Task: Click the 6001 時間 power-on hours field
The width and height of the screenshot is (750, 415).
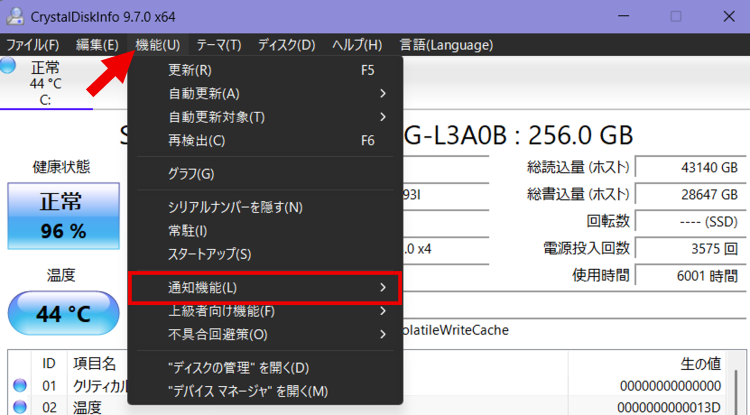Action: 690,276
